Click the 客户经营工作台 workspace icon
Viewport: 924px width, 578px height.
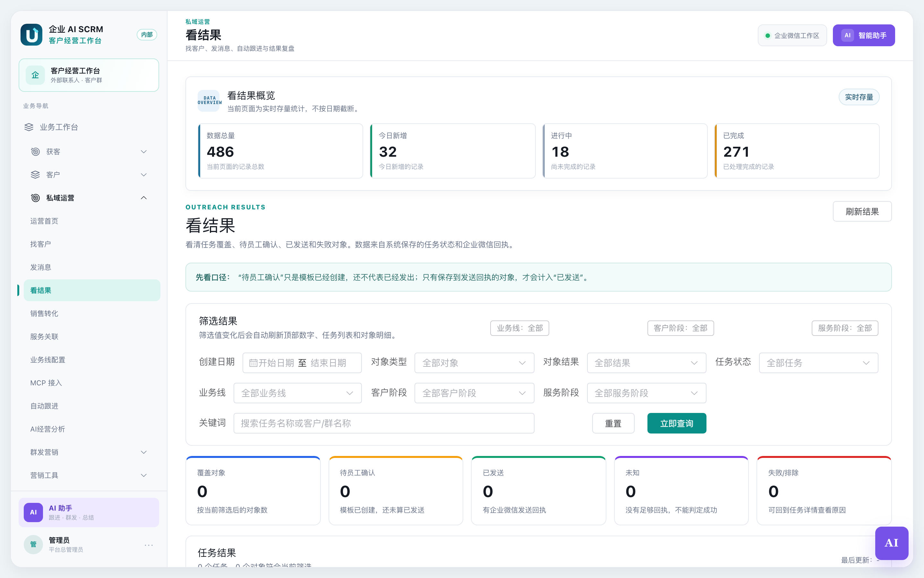pos(35,75)
